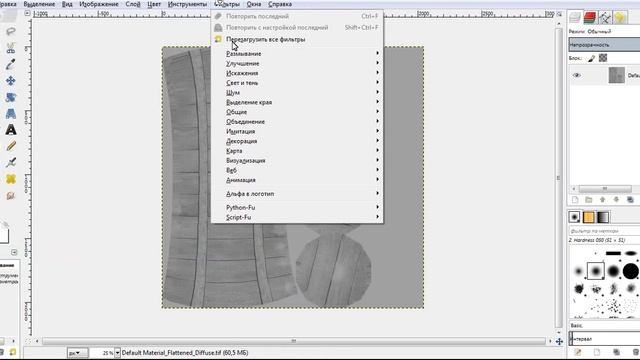Select the Hardness 050 brush
Image resolution: width=640 pixels, height=360 pixels.
596,271
